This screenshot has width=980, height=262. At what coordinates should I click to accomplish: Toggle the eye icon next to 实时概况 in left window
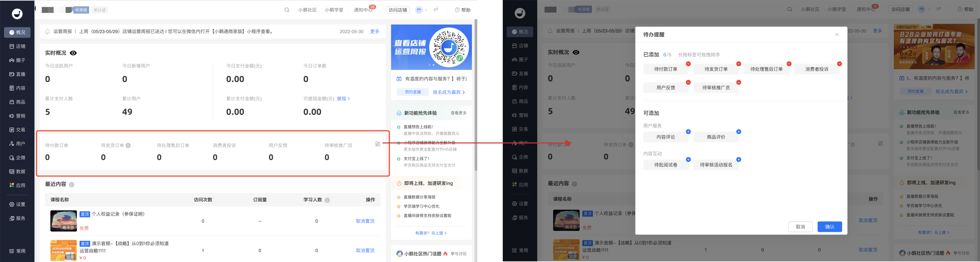point(73,53)
